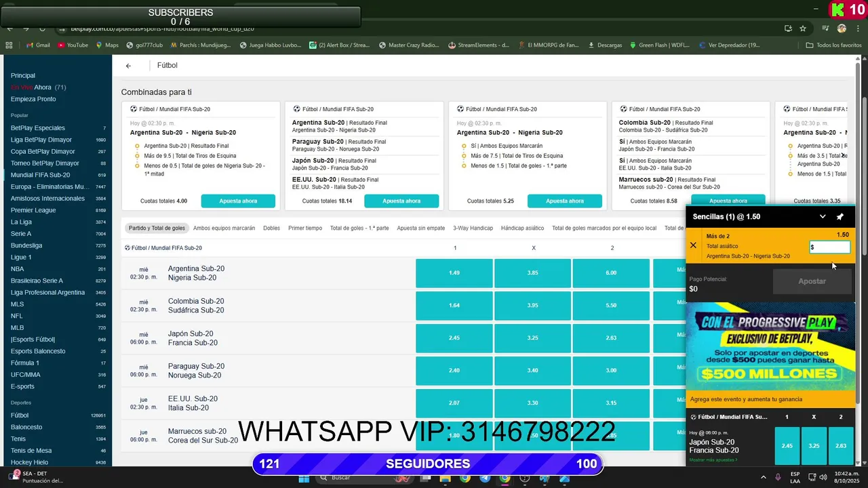Open the Progressive Play promo banner
868x488 pixels.
click(770, 347)
